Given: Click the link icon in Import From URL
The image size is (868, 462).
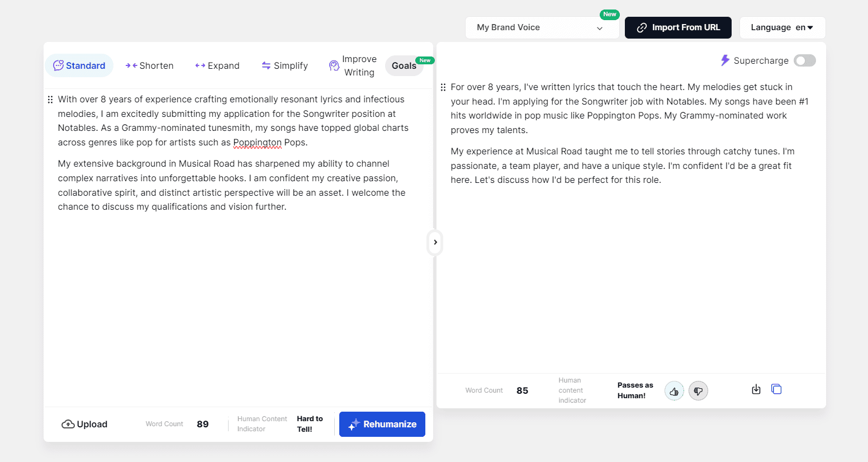Looking at the screenshot, I should 642,27.
